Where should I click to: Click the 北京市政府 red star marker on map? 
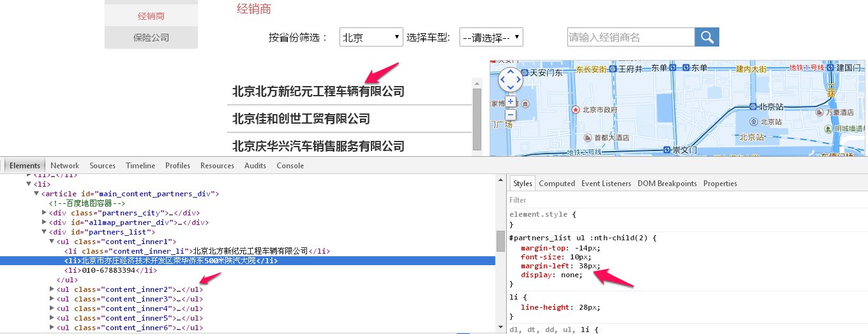[x=576, y=110]
